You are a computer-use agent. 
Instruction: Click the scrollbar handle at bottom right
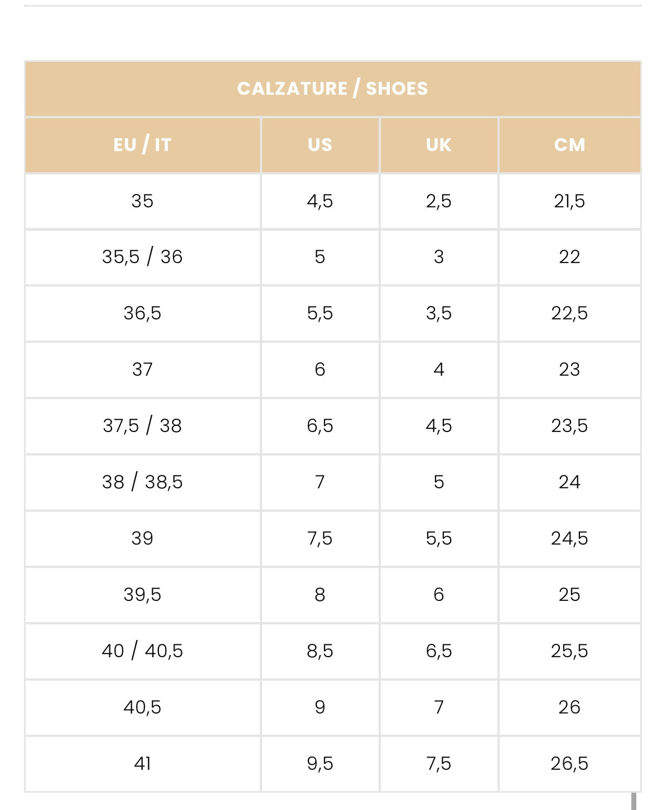click(634, 802)
